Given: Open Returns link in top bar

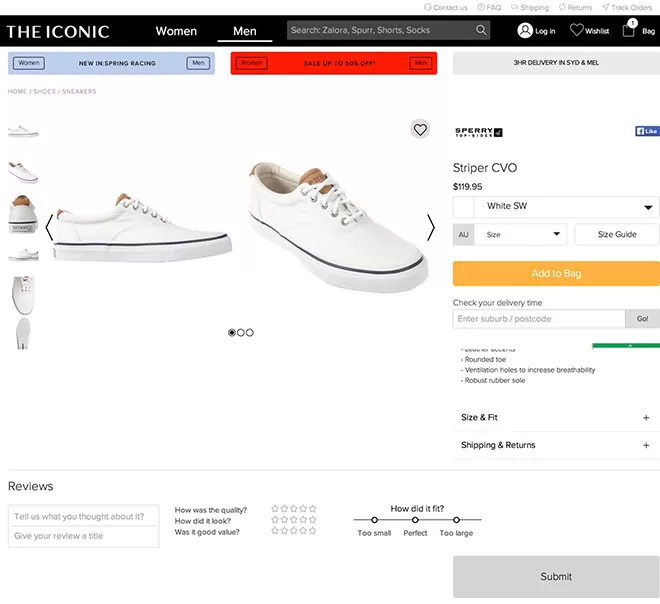Looking at the screenshot, I should click(x=575, y=8).
